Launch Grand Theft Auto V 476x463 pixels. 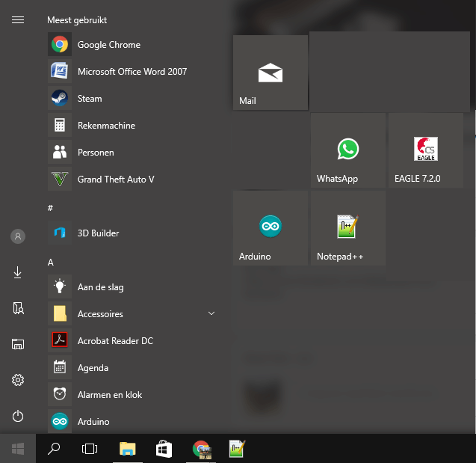pyautogui.click(x=133, y=180)
